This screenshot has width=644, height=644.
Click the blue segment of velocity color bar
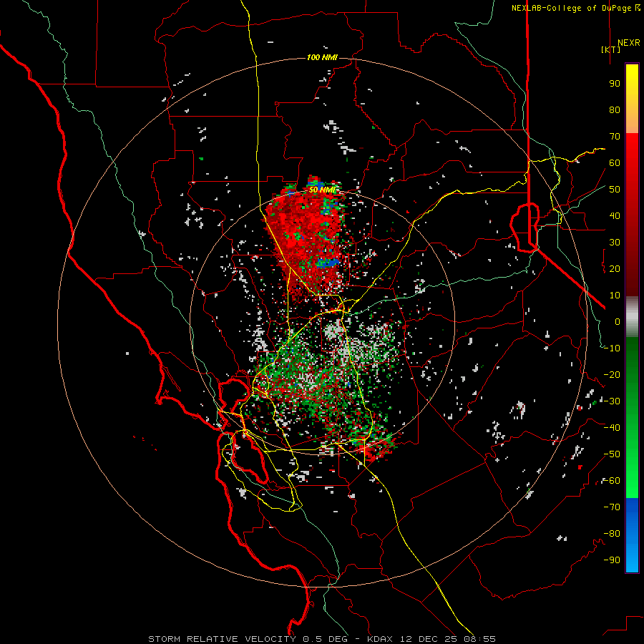pos(632,535)
